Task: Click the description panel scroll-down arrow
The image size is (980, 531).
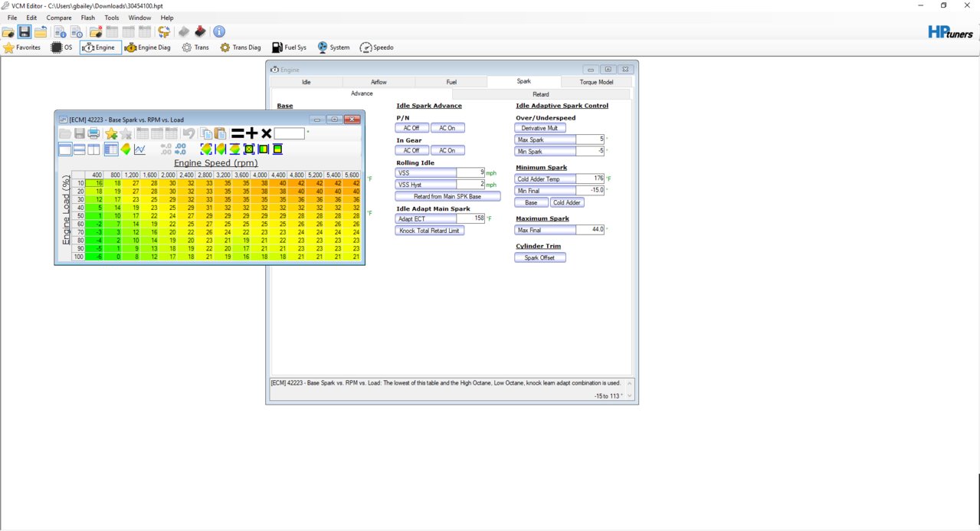Action: pos(630,395)
